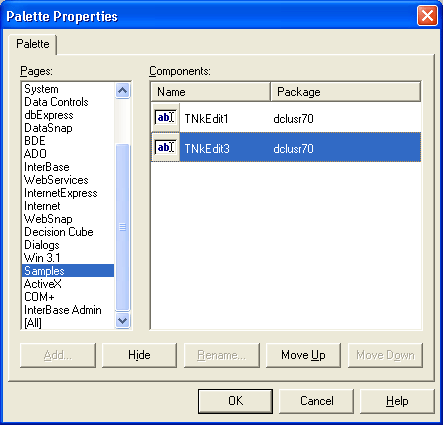Close the Palette Properties dialog
Viewport: 443px width, 425px height.
pos(427,16)
